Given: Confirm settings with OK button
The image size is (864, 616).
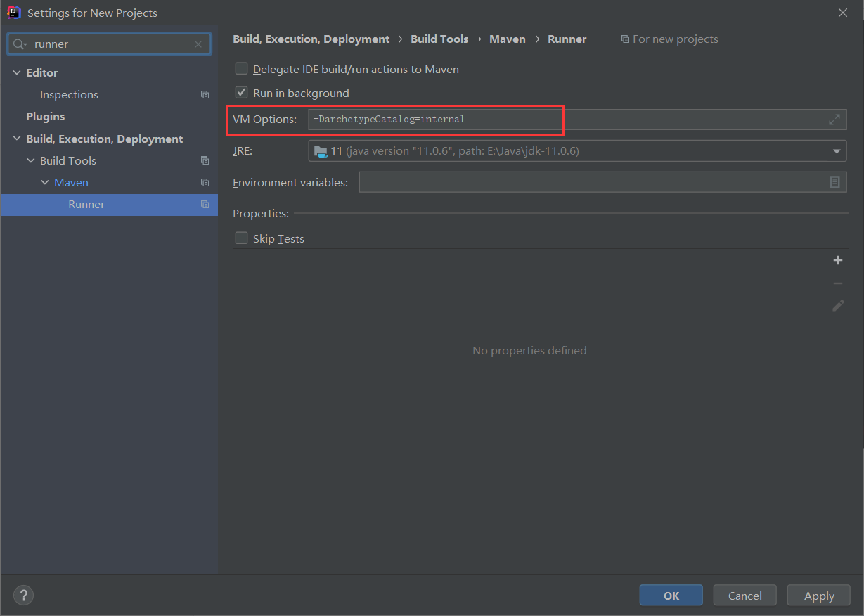Looking at the screenshot, I should click(x=671, y=596).
